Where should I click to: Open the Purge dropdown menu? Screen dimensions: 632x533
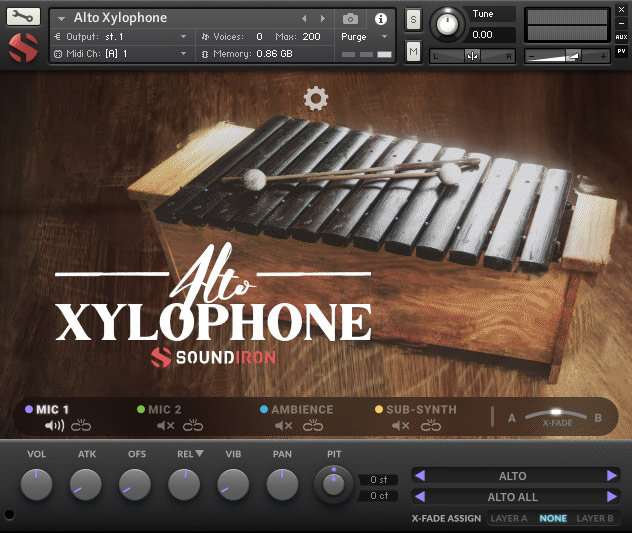click(384, 37)
